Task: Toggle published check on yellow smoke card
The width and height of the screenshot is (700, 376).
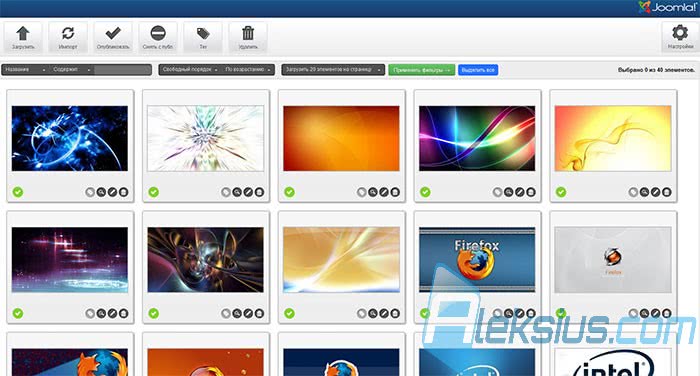Action: (x=561, y=192)
